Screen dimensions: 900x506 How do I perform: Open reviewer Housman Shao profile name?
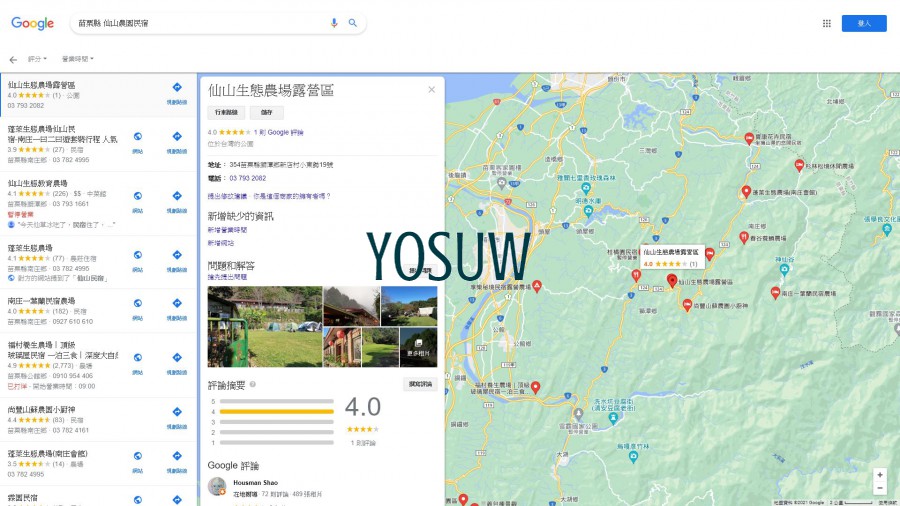click(255, 482)
